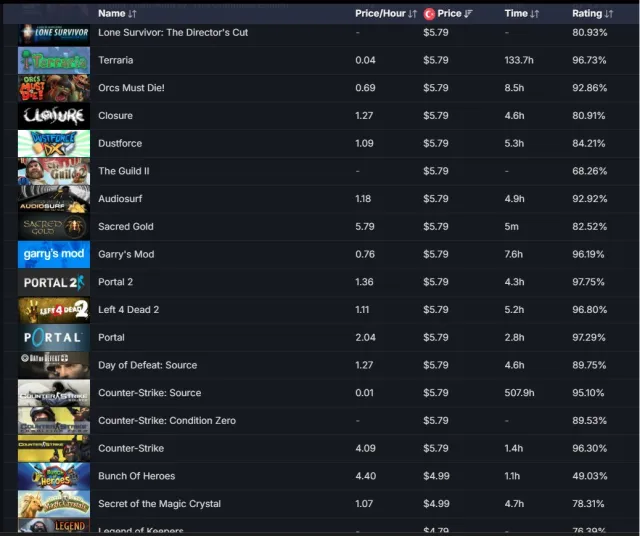Click The Guild II's 68.26% rating
The image size is (640, 536).
(589, 171)
